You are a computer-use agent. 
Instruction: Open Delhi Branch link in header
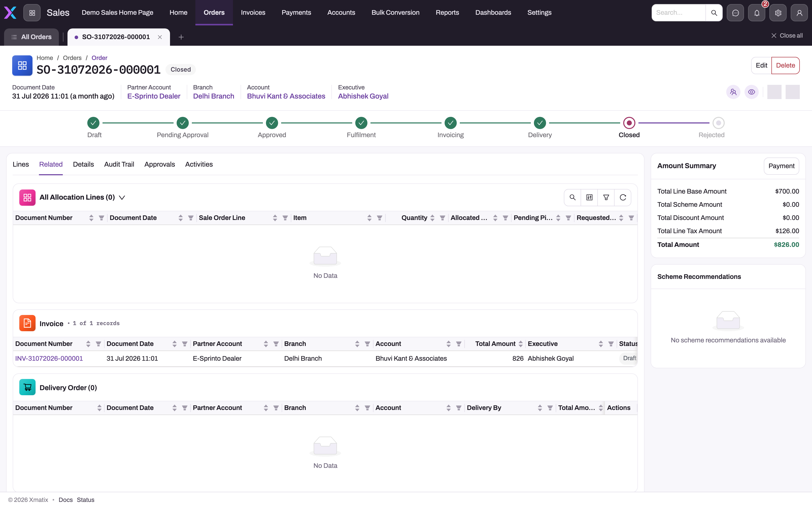[x=214, y=96]
